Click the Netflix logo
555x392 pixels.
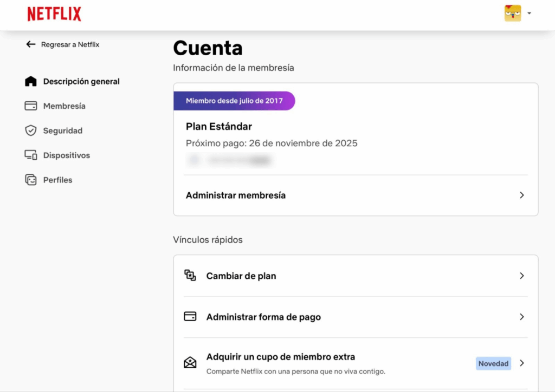pos(54,14)
